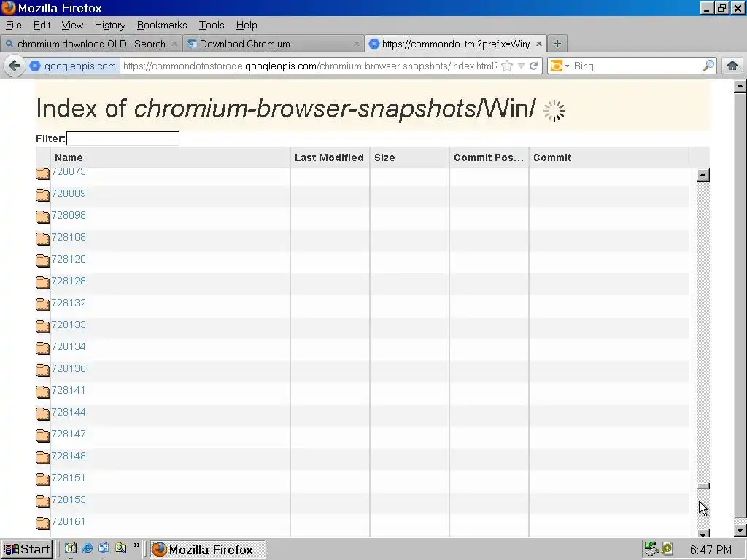Screen dimensions: 747x560
Task: Click the Bing search input field
Action: (x=636, y=66)
